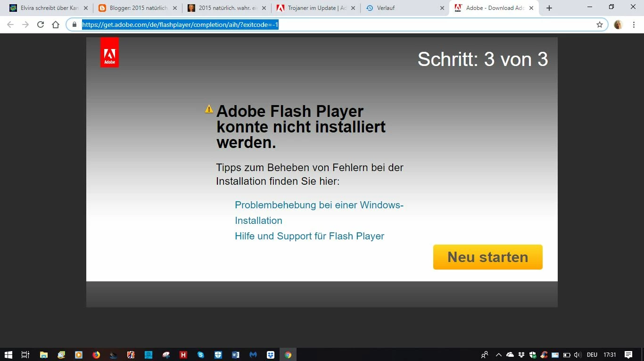Show hidden system tray icons
This screenshot has width=644, height=361.
point(498,355)
